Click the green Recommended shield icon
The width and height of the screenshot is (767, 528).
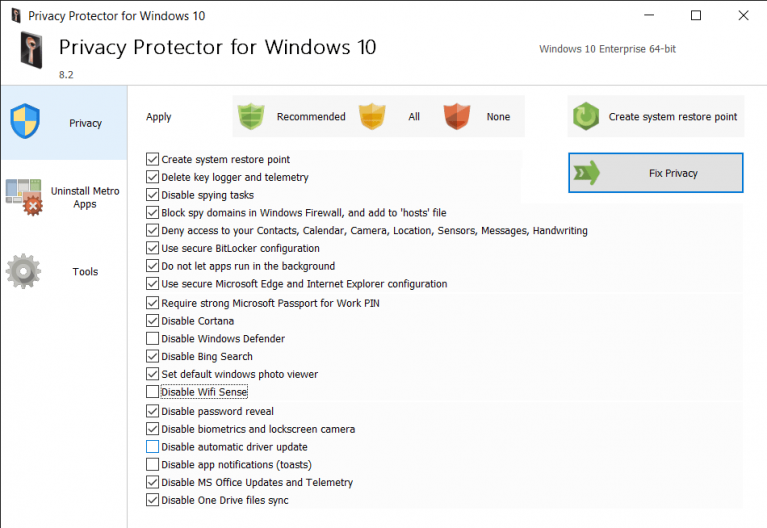pos(251,116)
